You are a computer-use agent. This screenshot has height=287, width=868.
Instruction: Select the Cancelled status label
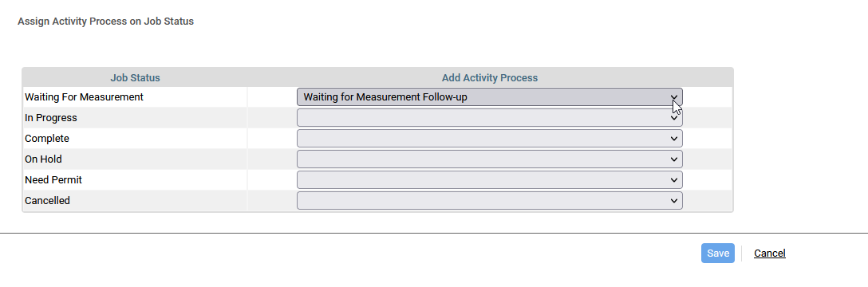click(x=47, y=201)
